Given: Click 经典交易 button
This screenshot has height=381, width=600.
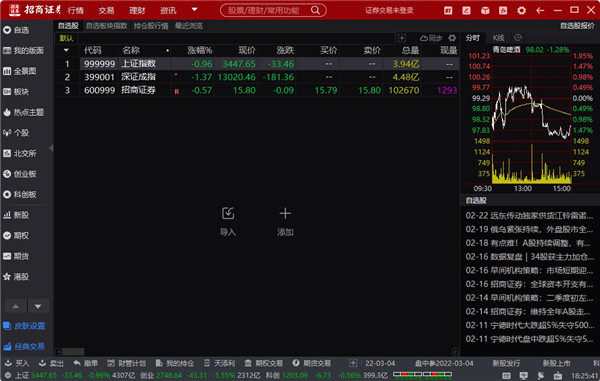Looking at the screenshot, I should [24, 347].
